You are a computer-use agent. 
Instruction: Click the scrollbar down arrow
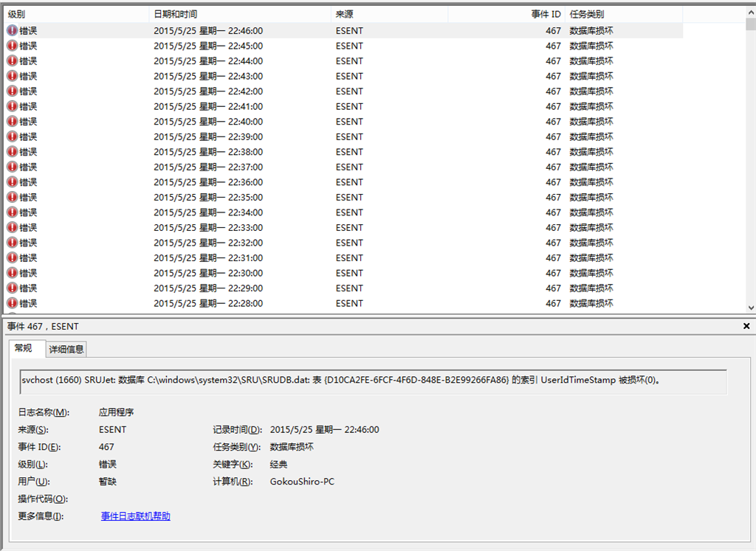pyautogui.click(x=750, y=307)
